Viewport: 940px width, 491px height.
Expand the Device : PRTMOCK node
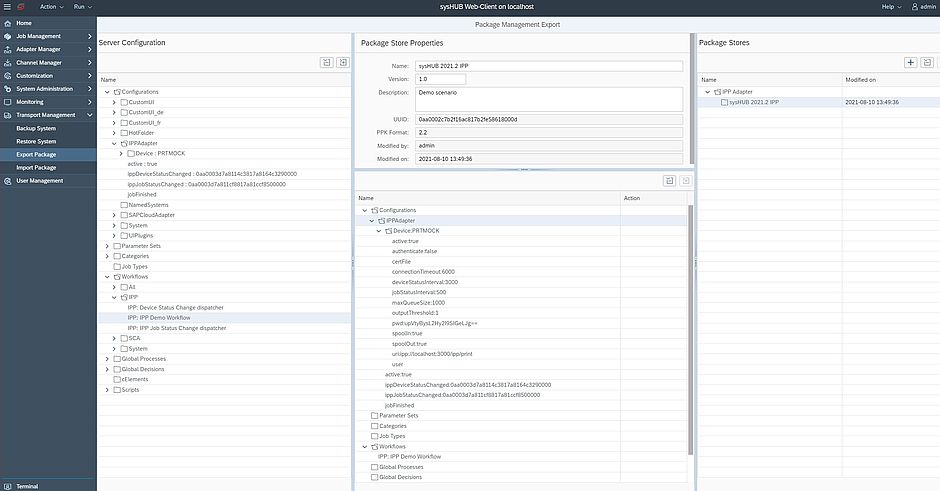click(121, 154)
